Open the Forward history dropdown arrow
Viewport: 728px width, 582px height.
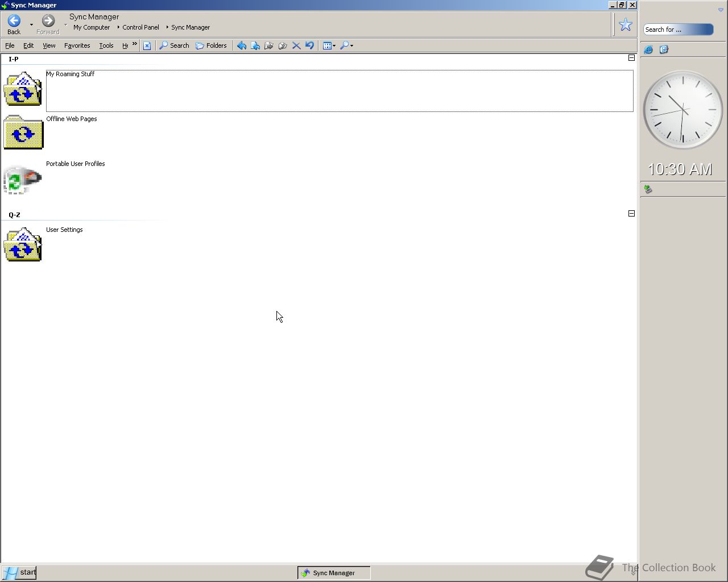[65, 25]
